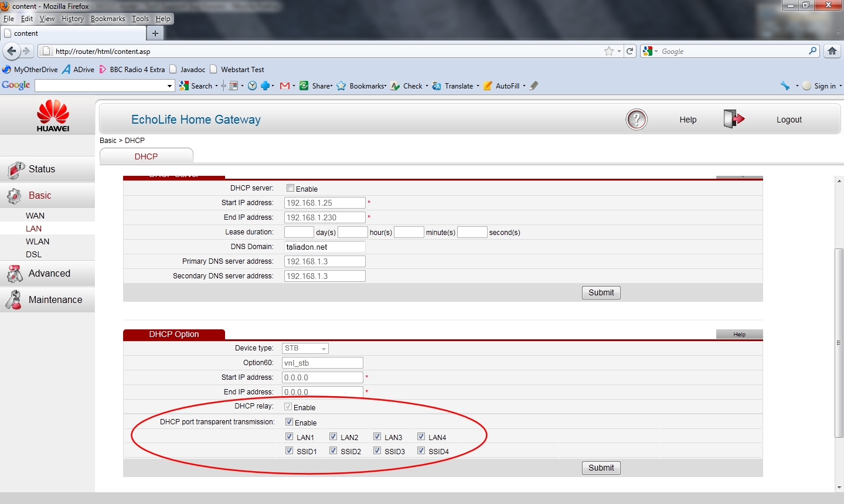
Task: Expand the Translate dropdown arrow
Action: [x=478, y=86]
